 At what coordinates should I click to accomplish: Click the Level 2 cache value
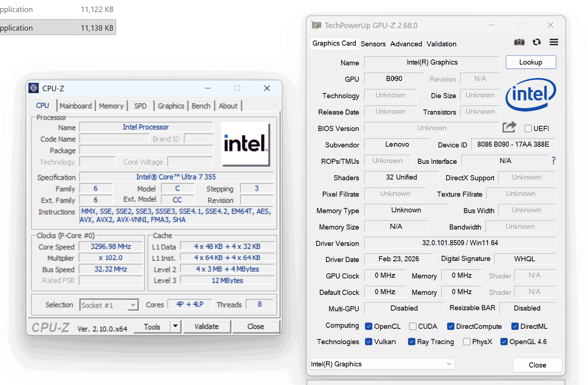[x=227, y=269]
